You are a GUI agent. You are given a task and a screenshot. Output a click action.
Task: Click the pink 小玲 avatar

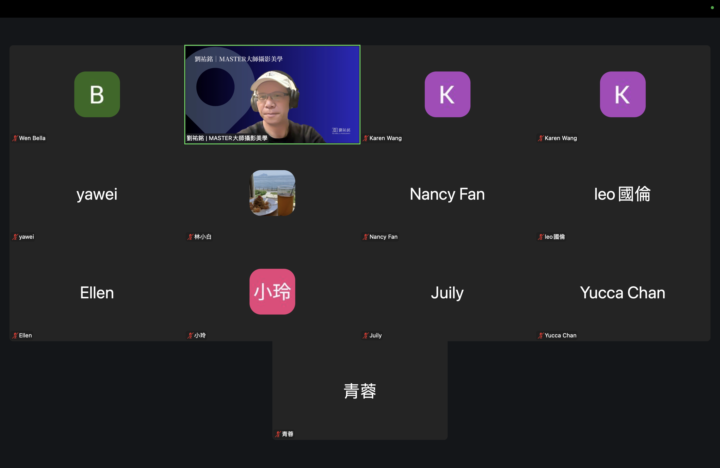[272, 292]
